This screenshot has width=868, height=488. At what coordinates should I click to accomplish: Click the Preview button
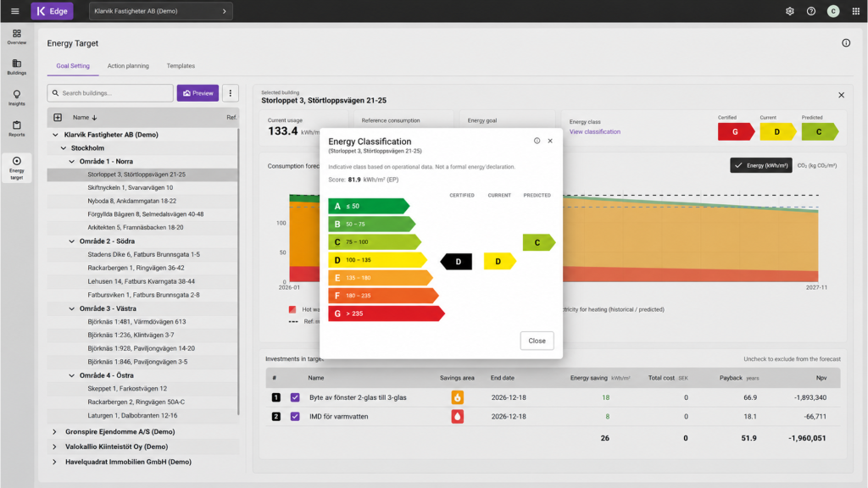pyautogui.click(x=198, y=93)
